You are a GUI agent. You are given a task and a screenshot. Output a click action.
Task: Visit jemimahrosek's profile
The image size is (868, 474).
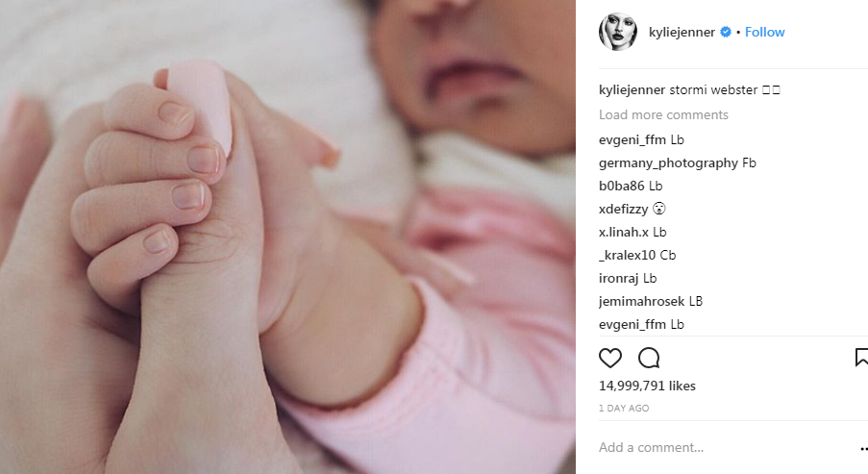(x=641, y=301)
